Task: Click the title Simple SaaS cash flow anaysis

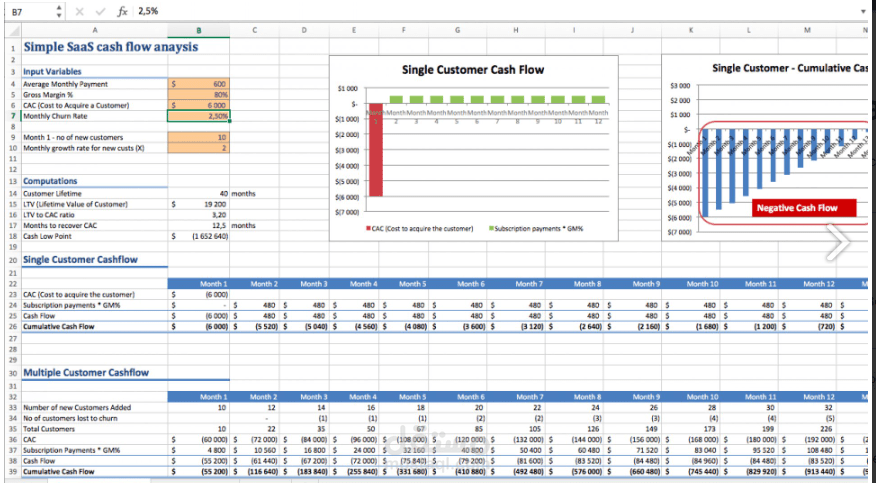Action: point(111,47)
